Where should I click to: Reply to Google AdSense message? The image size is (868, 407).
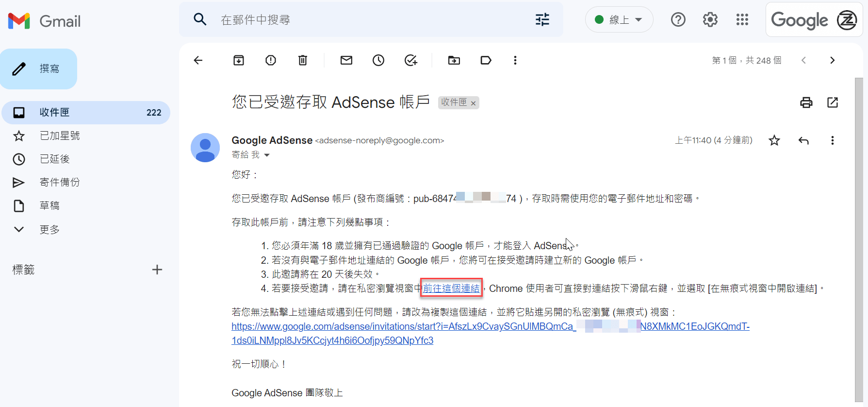[803, 140]
